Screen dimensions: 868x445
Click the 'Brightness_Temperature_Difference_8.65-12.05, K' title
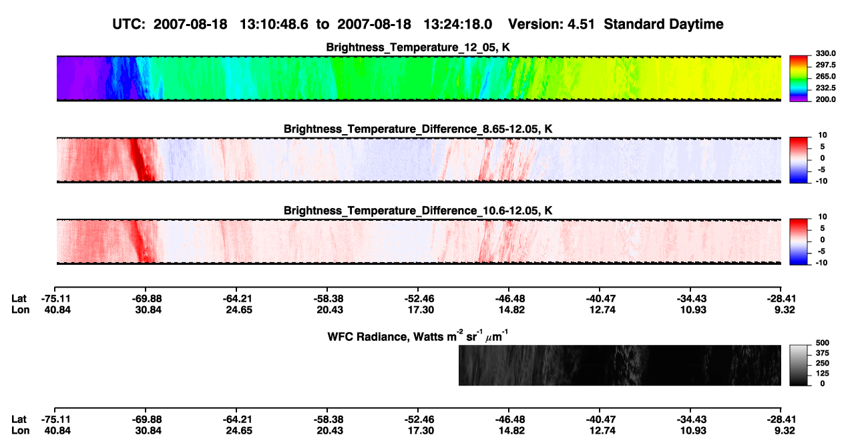(418, 129)
